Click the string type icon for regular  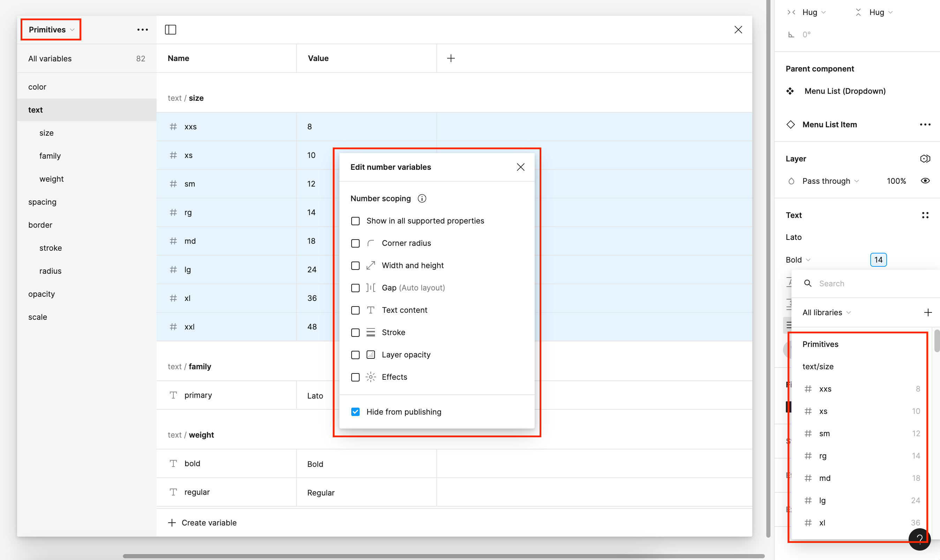pos(173,492)
